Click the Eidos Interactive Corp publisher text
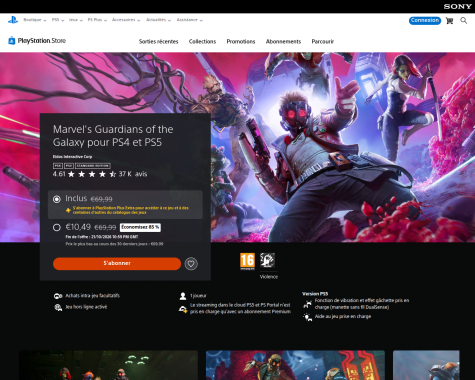Screen dimensions: 475x380 click(x=72, y=157)
